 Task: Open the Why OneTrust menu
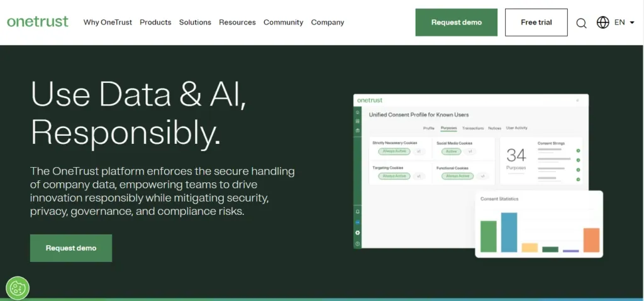(x=108, y=22)
